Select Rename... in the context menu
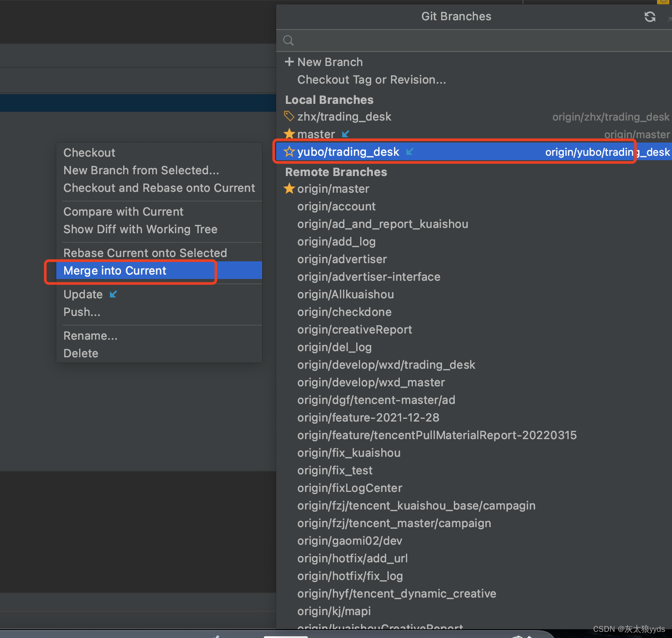This screenshot has width=672, height=638. (x=90, y=336)
